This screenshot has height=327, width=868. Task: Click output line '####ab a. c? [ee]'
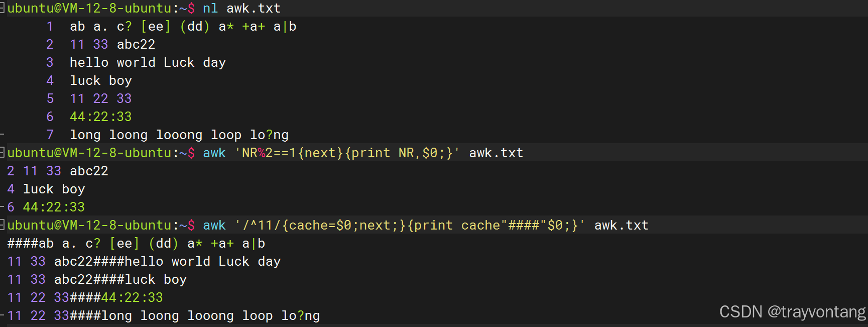pyautogui.click(x=136, y=244)
